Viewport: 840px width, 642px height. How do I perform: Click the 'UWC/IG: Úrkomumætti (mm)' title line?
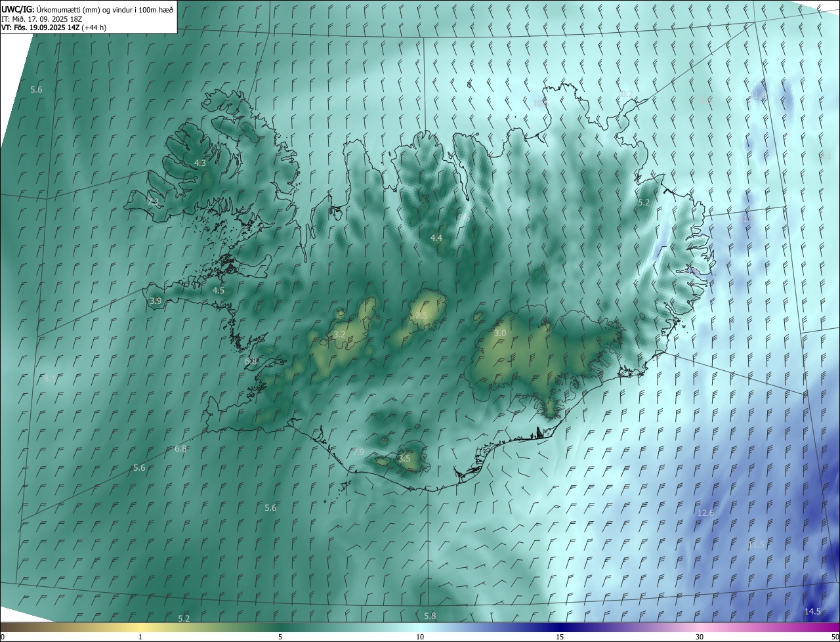click(87, 9)
